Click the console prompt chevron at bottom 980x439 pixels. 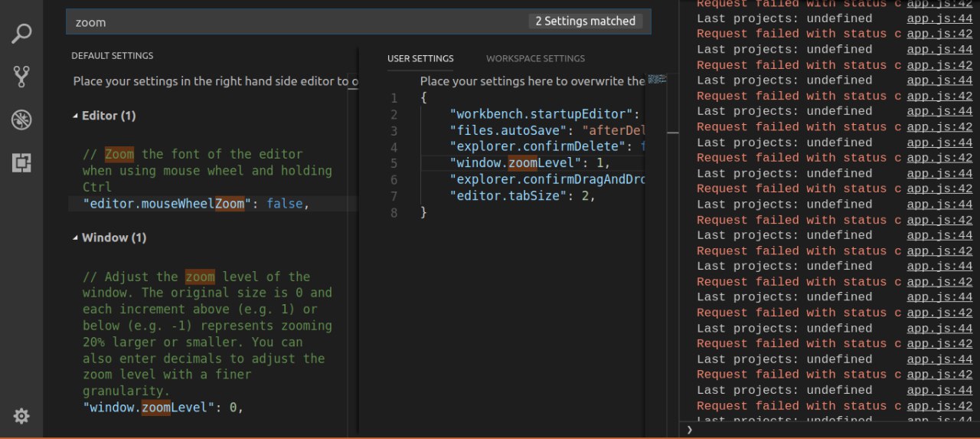690,429
